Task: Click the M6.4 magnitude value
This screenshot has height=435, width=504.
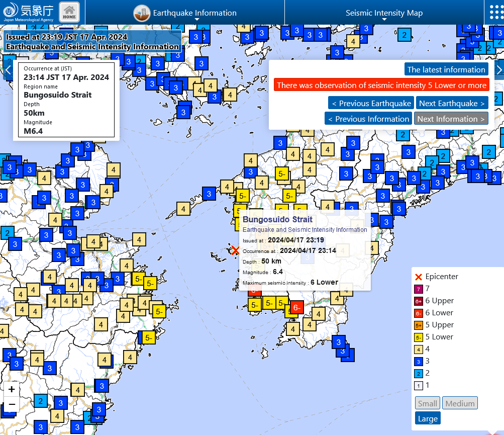Action: click(33, 131)
